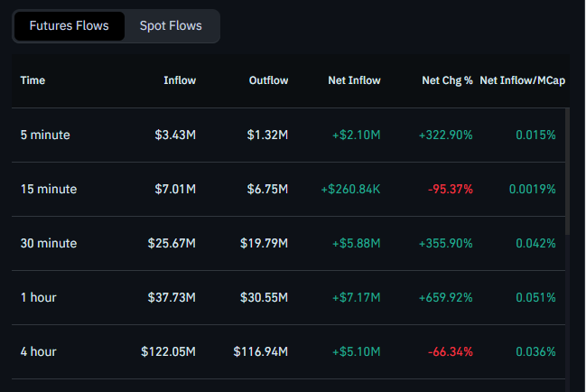This screenshot has height=392, width=586.
Task: Click the 0.036% Net Inflow/MCap value
Action: tap(535, 351)
